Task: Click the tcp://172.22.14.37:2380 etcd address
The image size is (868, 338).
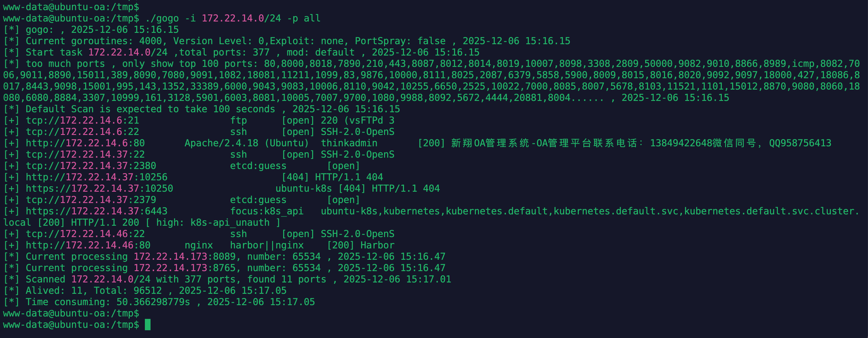Action: [x=91, y=166]
